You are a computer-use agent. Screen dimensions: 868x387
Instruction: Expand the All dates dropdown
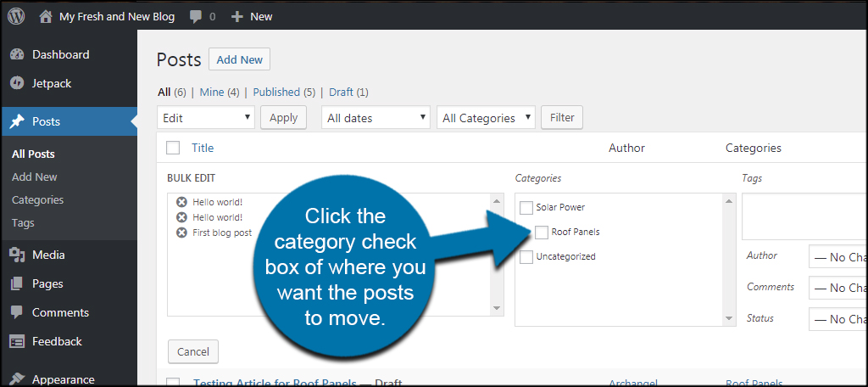point(376,117)
